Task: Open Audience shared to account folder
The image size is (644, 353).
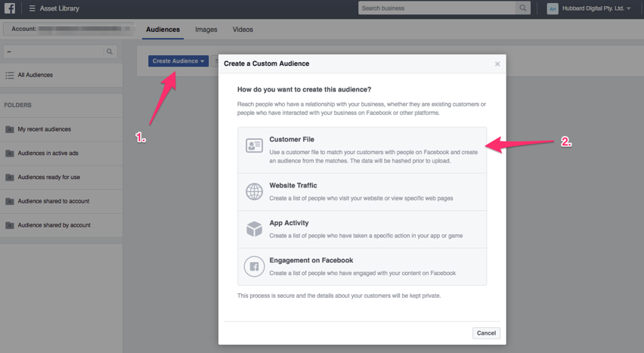Action: [x=61, y=201]
